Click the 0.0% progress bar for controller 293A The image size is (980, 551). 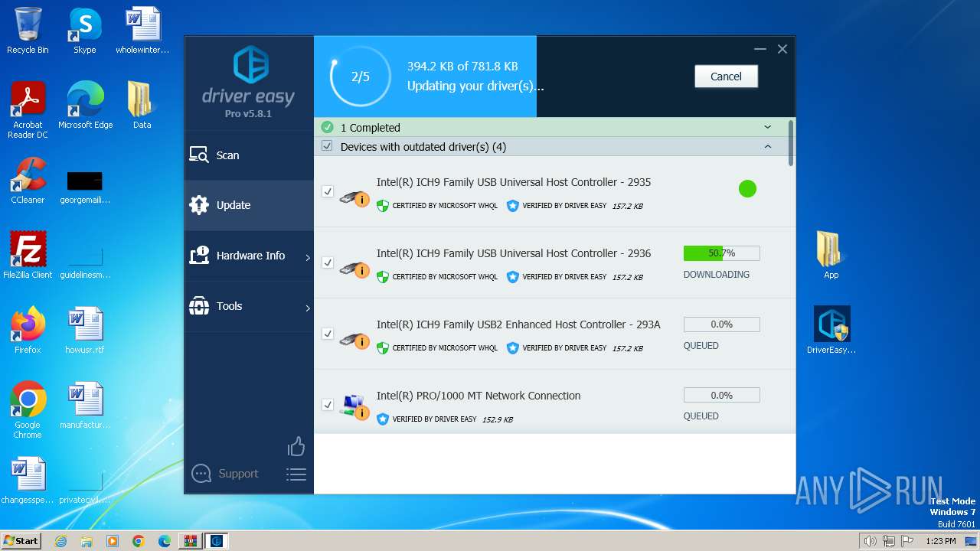click(x=721, y=324)
